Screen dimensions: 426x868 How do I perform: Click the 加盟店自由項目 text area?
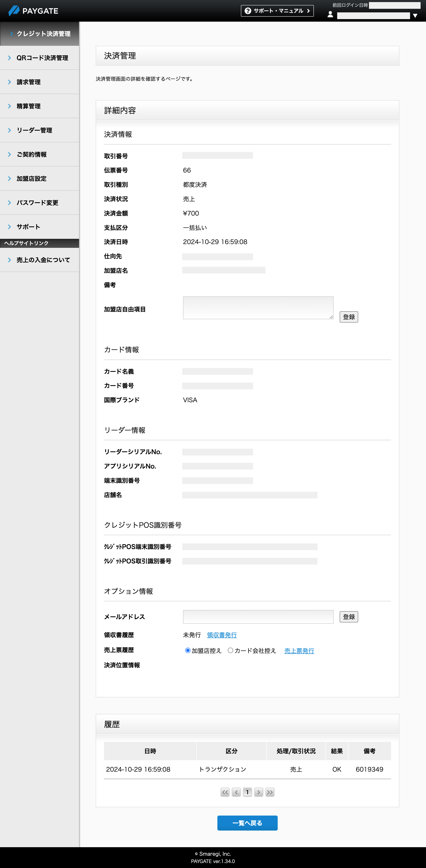[258, 308]
